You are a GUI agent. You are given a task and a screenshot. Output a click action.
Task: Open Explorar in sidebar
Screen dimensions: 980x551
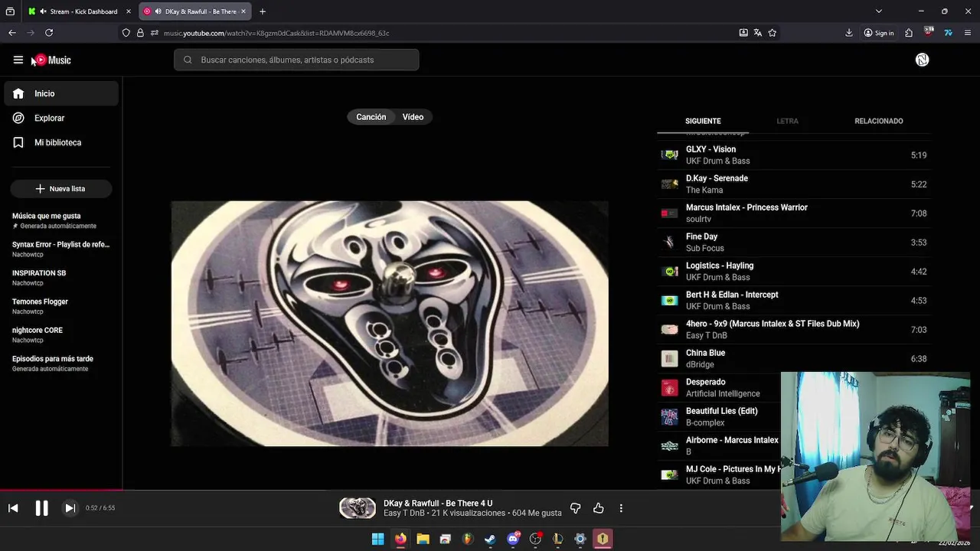tap(61, 118)
